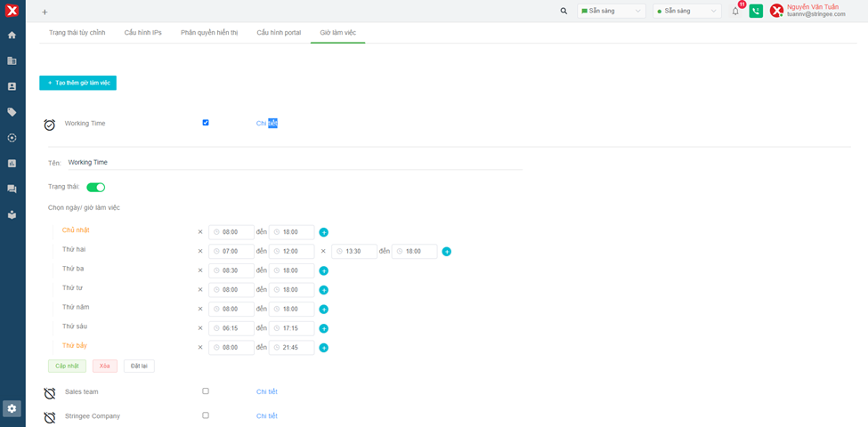Open the settings gear in sidebar
Image resolution: width=868 pixels, height=427 pixels.
pos(12,408)
